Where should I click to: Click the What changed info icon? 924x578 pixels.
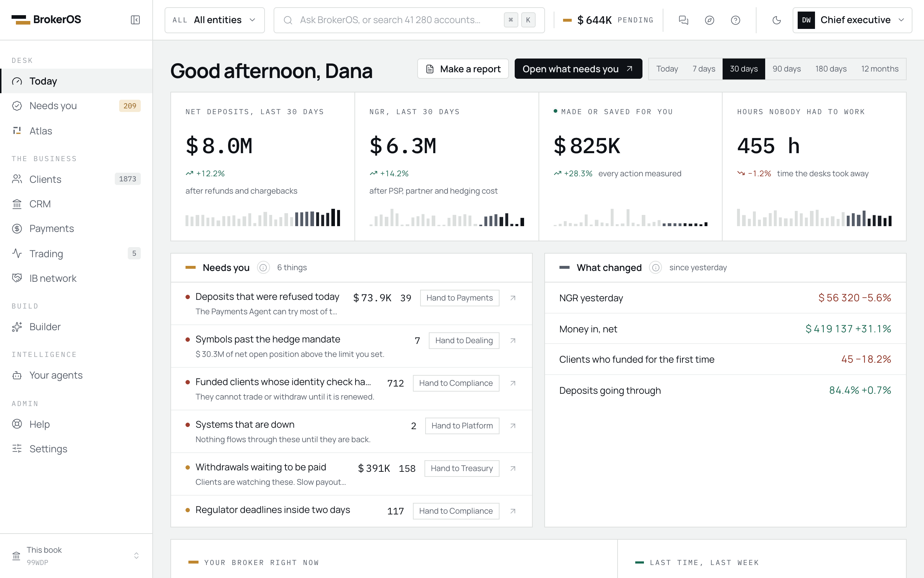pos(655,268)
